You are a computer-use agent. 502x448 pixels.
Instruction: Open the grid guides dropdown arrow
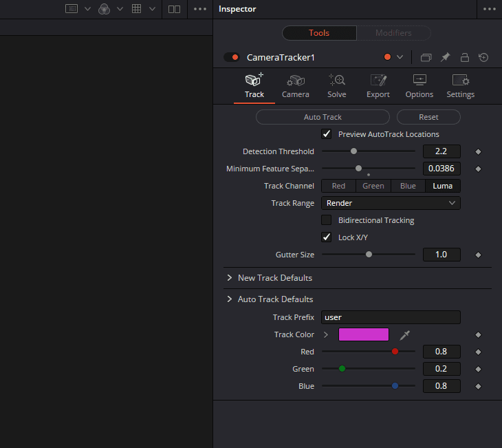(x=152, y=9)
